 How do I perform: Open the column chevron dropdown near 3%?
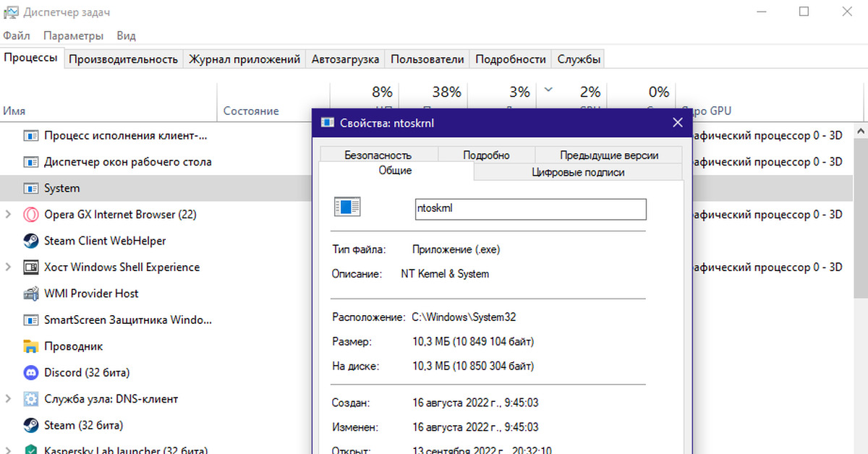point(548,91)
